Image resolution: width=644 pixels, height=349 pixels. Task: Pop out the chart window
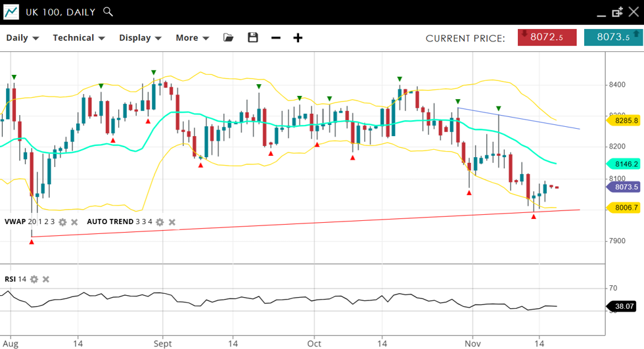(617, 12)
